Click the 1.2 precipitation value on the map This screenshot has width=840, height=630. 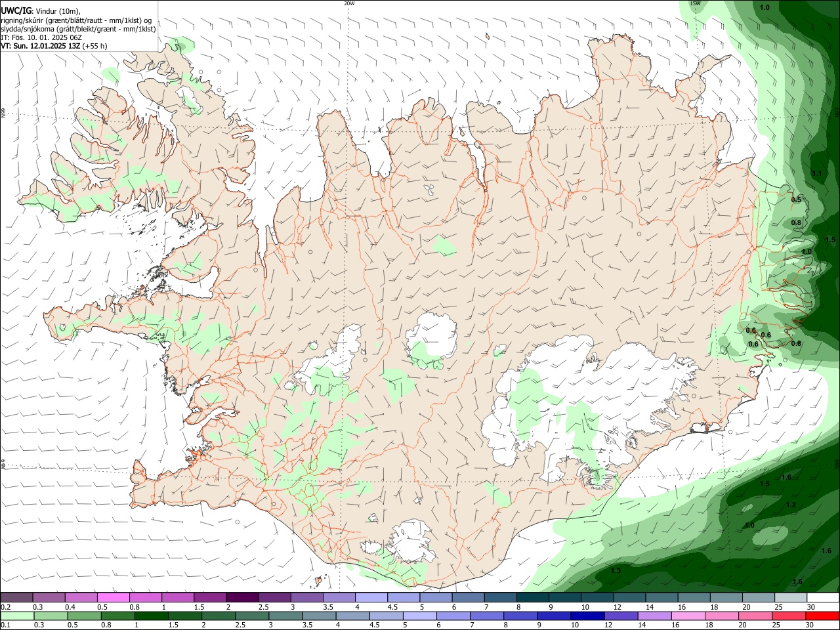click(x=791, y=505)
